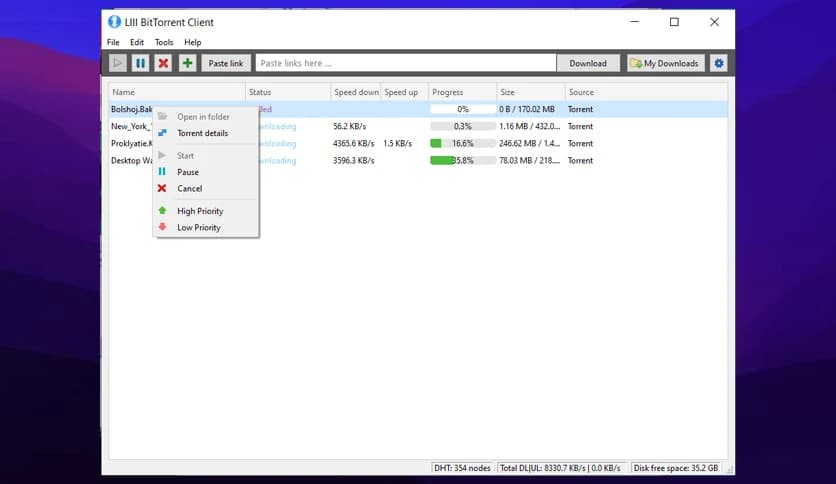Select the Desktop Wa torrent row name

click(x=131, y=160)
